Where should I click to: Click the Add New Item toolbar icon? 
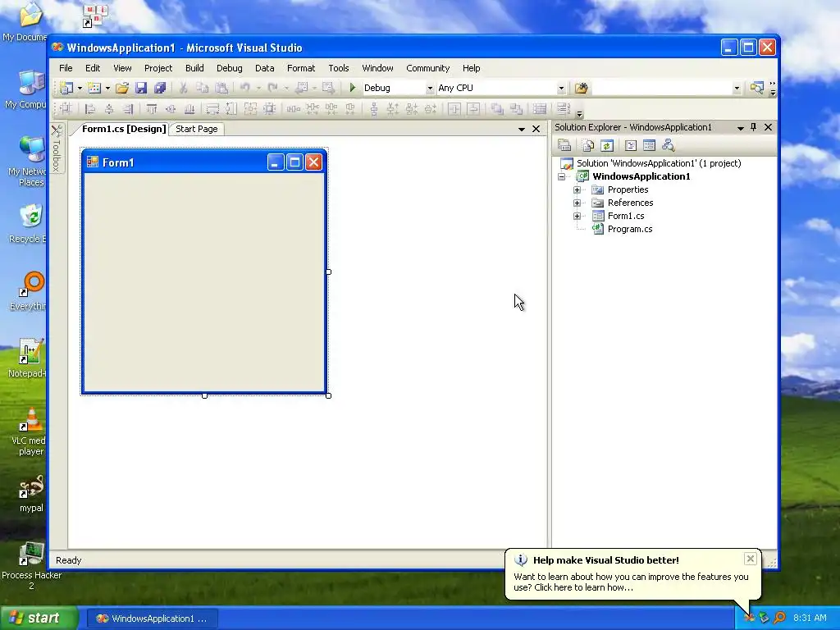pyautogui.click(x=94, y=88)
